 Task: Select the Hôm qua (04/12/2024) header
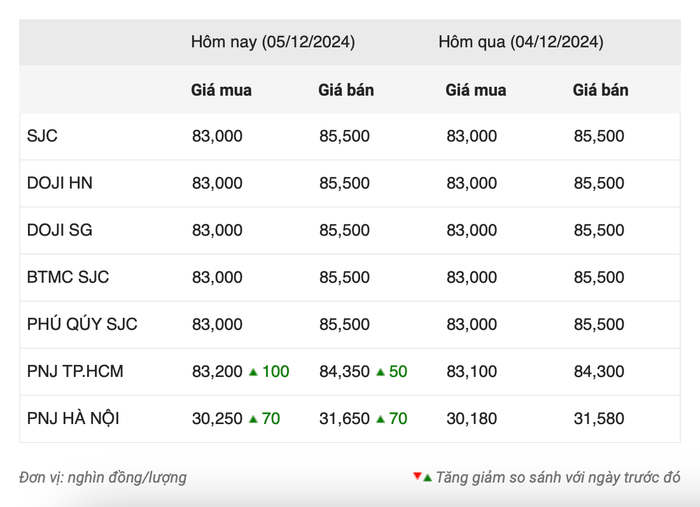pos(521,42)
